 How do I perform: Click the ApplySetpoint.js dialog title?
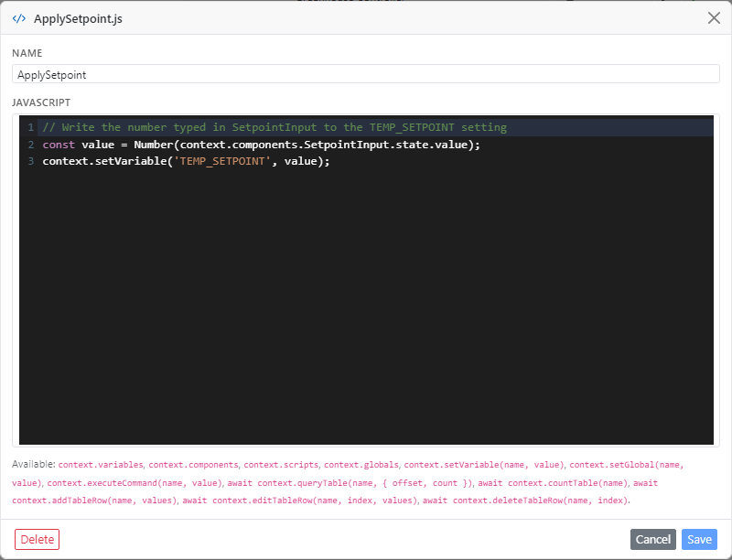78,19
